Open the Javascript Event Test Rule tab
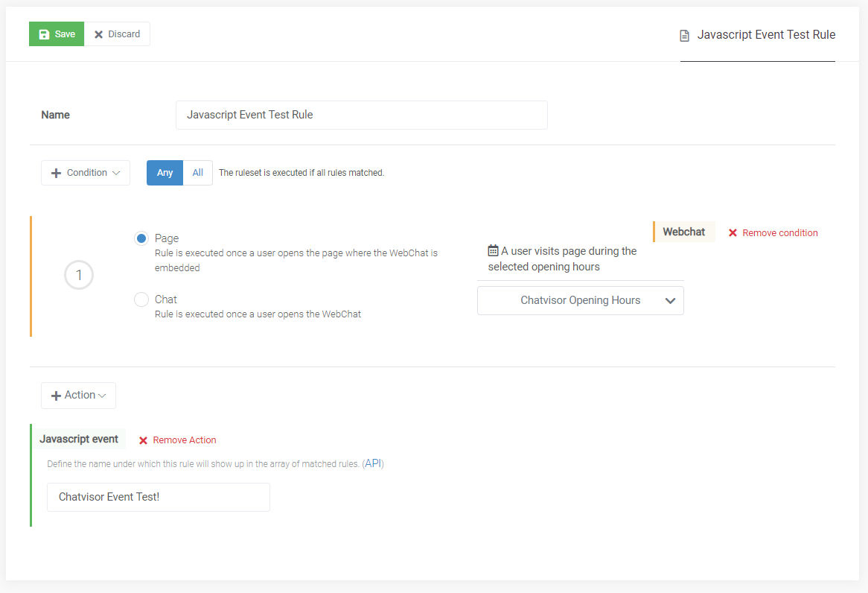 tap(757, 35)
